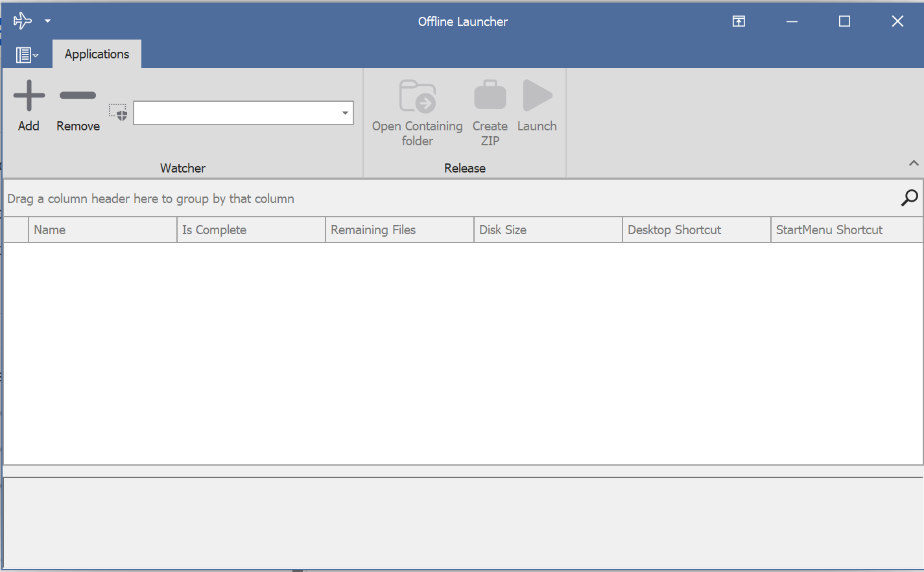Open the grid search magnifier
Viewport: 924px width, 572px height.
(909, 198)
